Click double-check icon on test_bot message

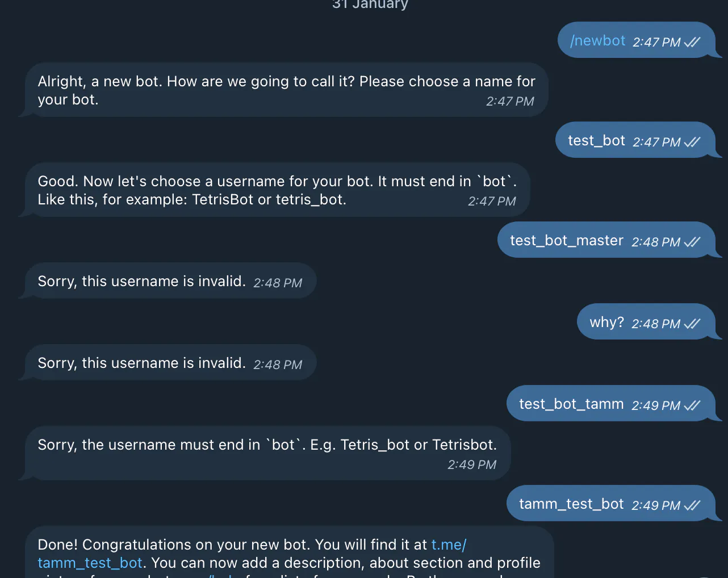click(x=692, y=142)
